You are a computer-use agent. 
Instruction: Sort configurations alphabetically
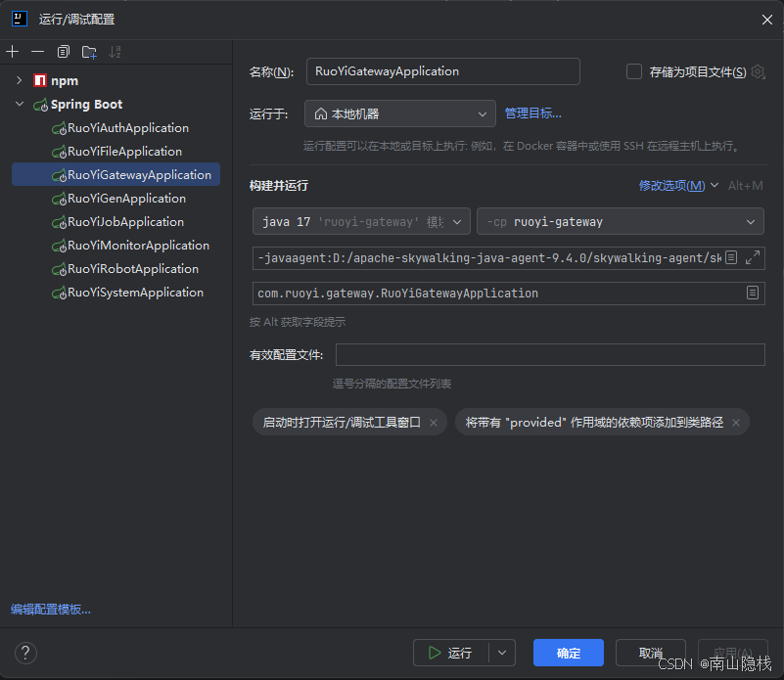coord(115,51)
